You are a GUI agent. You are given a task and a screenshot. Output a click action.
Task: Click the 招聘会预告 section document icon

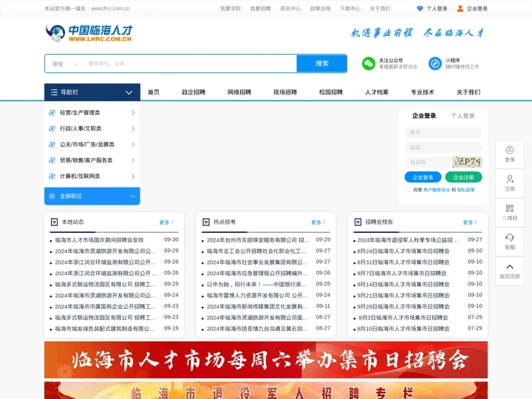[x=358, y=222]
